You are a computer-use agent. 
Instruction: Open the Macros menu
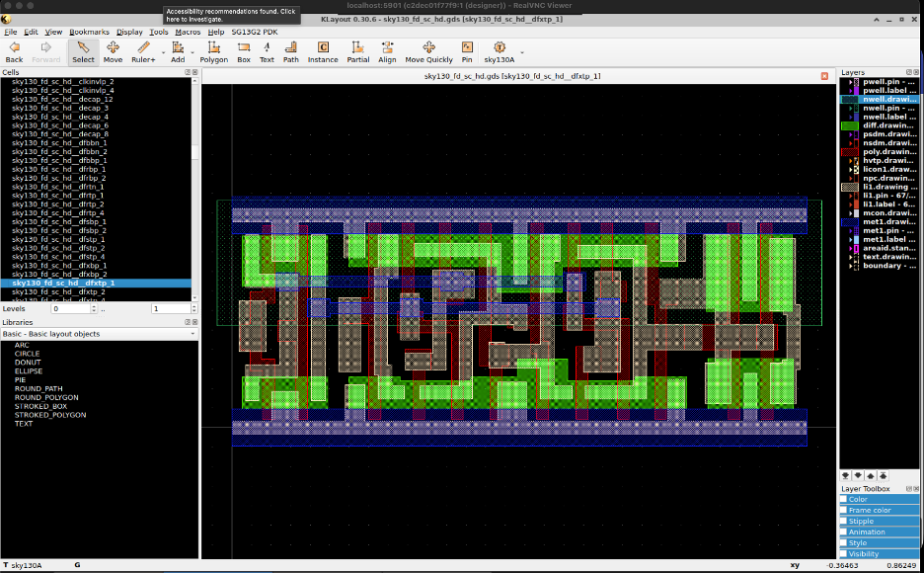pyautogui.click(x=188, y=32)
